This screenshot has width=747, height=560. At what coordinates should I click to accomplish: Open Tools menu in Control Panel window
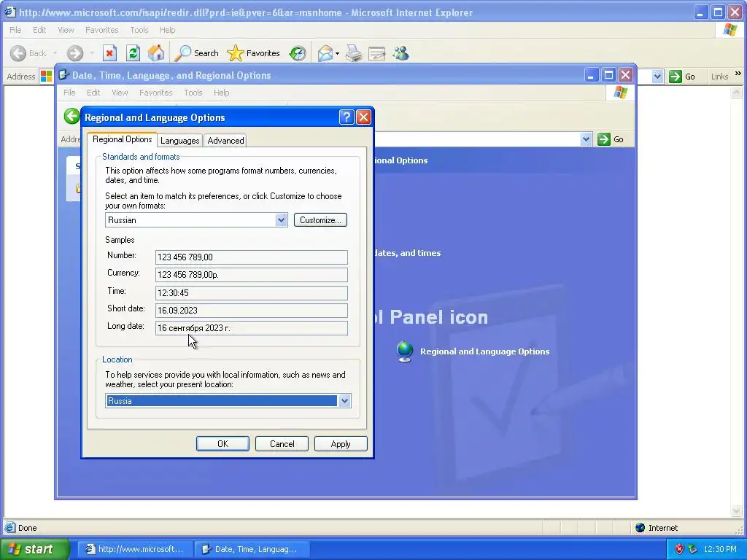pos(193,93)
